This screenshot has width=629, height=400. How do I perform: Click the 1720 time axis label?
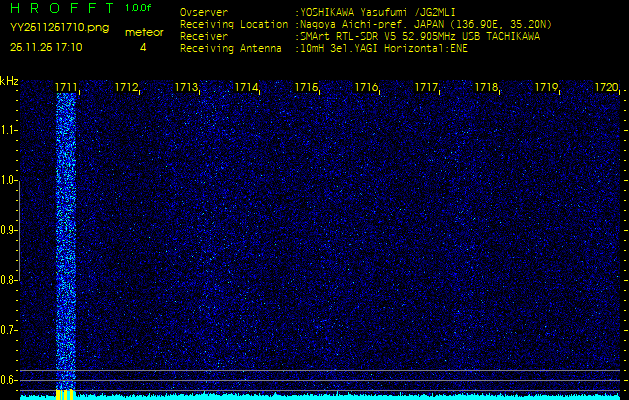606,87
